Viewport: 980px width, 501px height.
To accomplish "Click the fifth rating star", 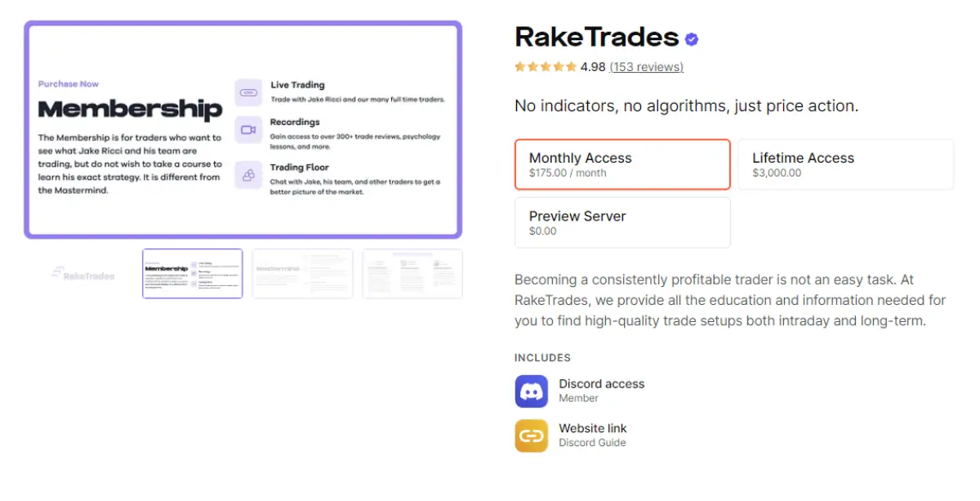I will [x=571, y=66].
